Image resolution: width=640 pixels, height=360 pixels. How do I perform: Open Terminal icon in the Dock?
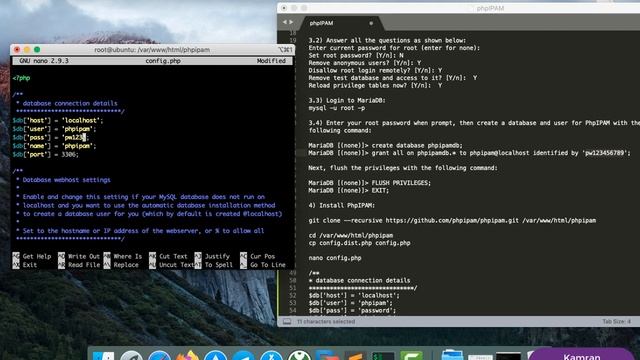[x=383, y=356]
